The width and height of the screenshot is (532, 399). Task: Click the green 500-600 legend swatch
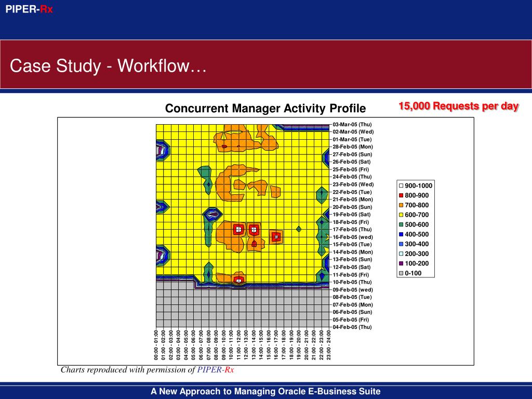point(401,224)
